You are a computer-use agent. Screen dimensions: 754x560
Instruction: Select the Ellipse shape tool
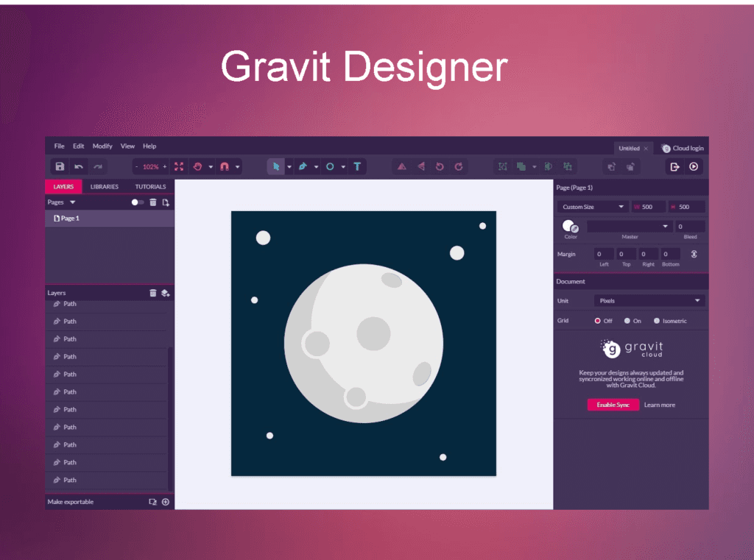[330, 167]
